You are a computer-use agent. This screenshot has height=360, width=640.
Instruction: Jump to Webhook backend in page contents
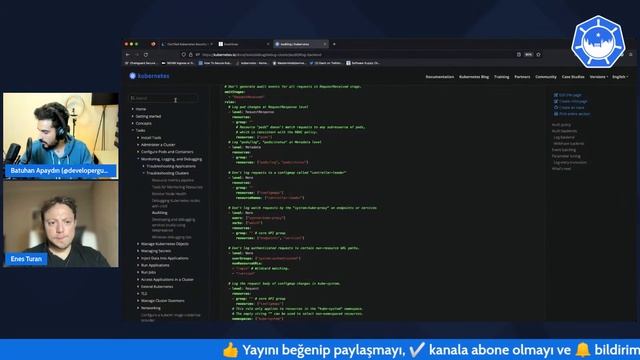point(569,144)
